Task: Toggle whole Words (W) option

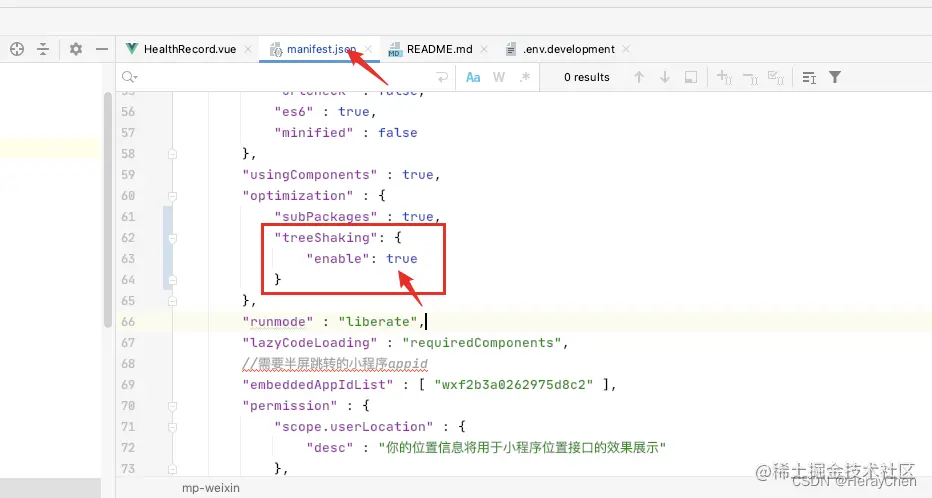Action: click(x=499, y=77)
